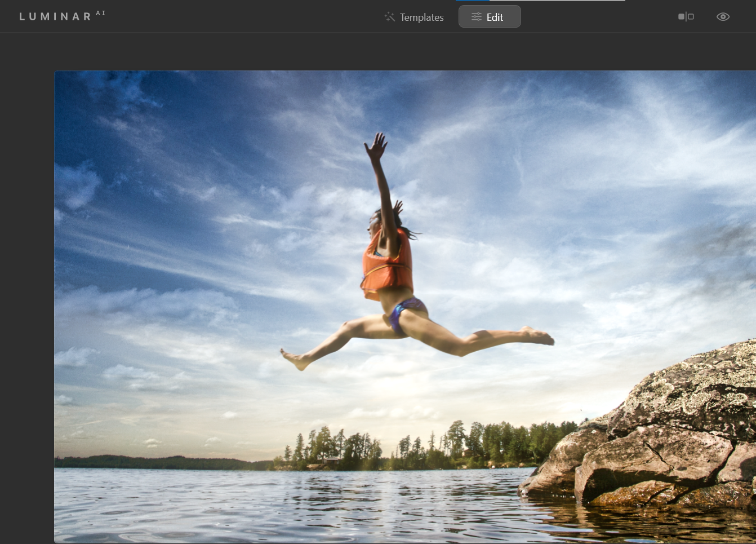Click empty dark area left of canvas

coord(26,282)
